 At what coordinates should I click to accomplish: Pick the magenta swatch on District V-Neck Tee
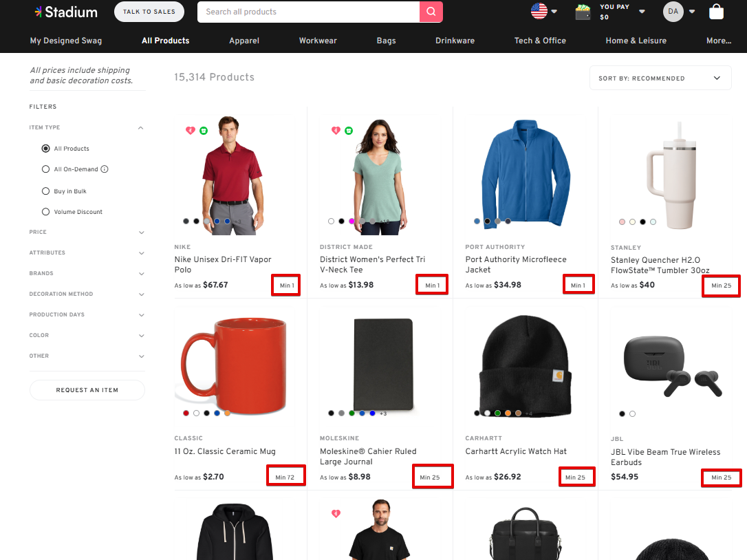(x=351, y=221)
